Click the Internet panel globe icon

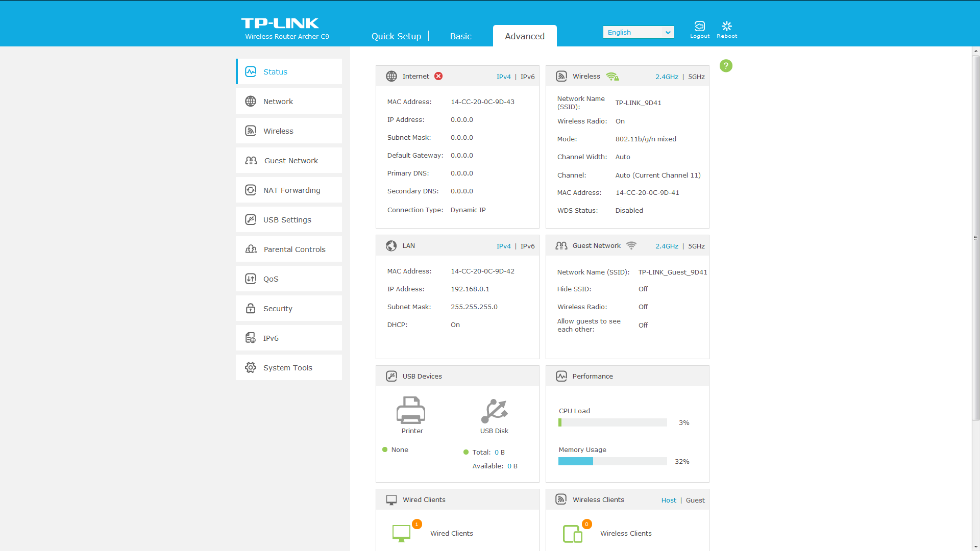[391, 76]
